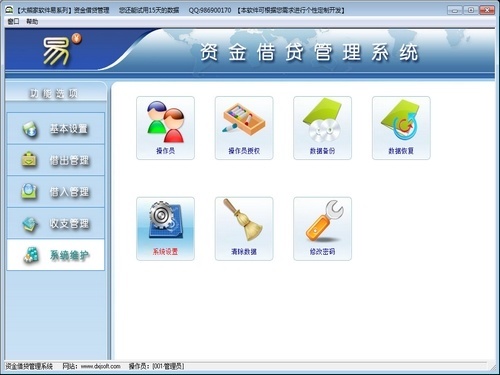This screenshot has height=375, width=500.
Task: Open 数据恢复 data restore icon
Action: click(x=401, y=128)
